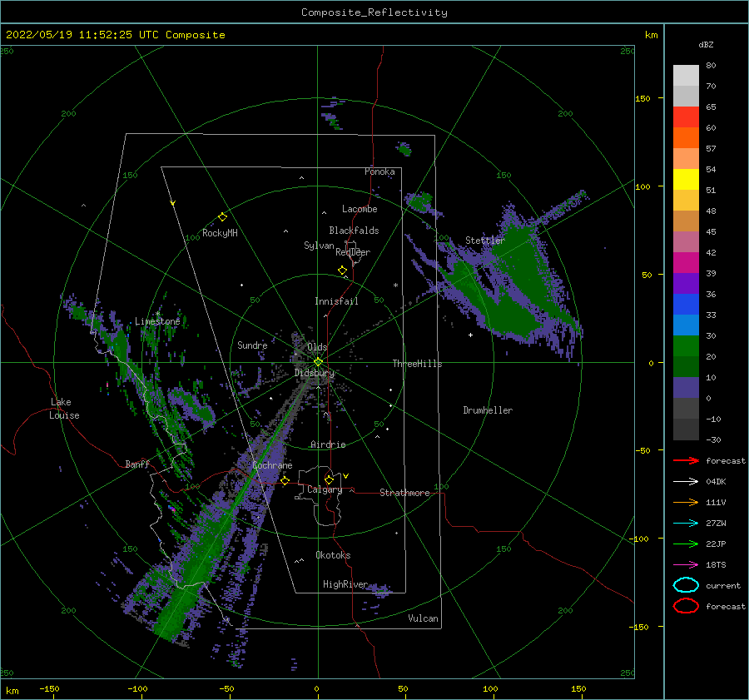The width and height of the screenshot is (749, 700).
Task: Click the HighRiver town label
Action: [345, 584]
